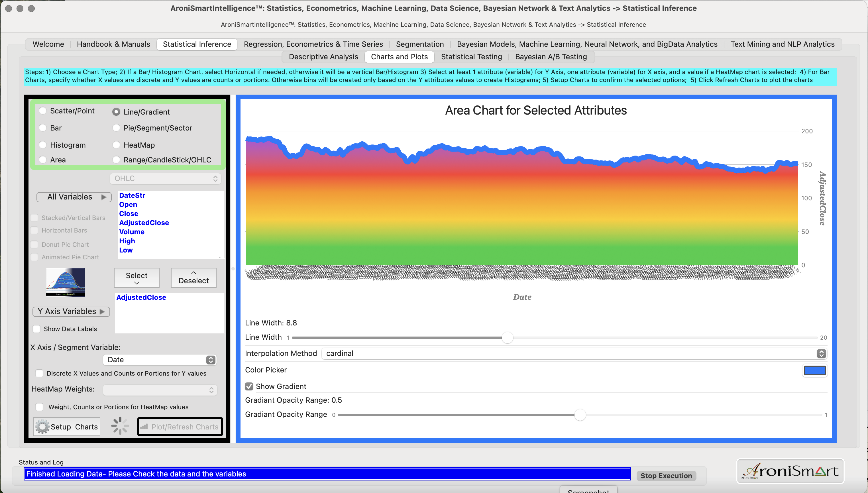Switch to the Statistical Testing tab
Image resolution: width=868 pixels, height=493 pixels.
click(471, 57)
